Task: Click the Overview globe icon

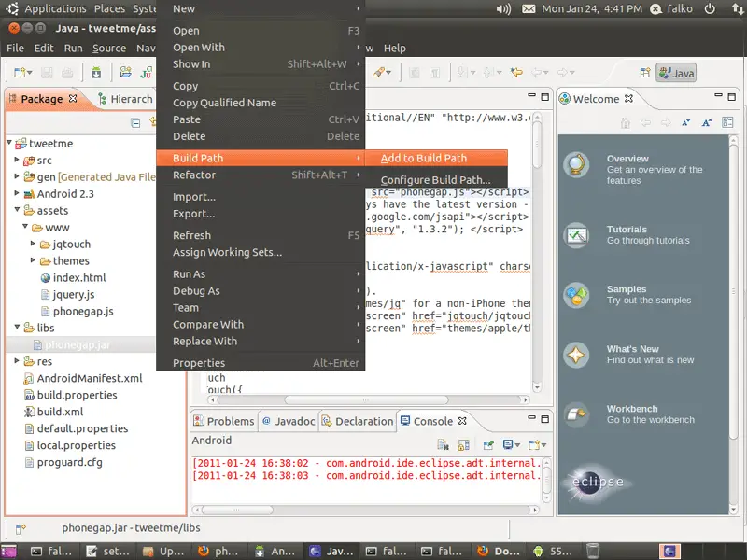Action: (576, 165)
